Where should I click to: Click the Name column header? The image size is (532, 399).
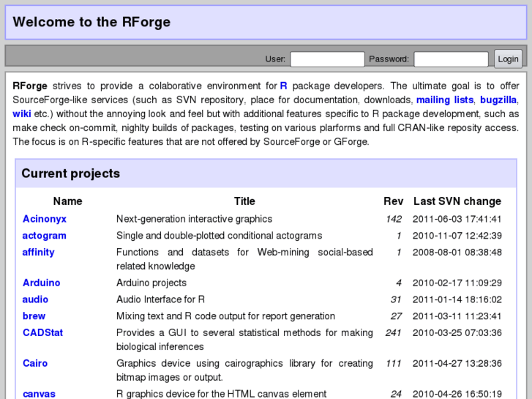68,201
